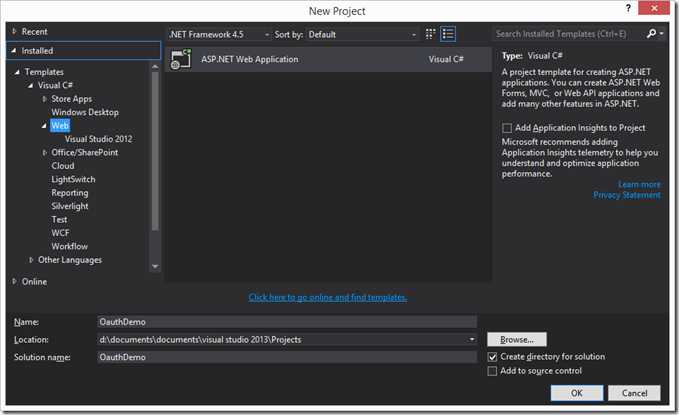Viewport: 679px width, 415px height.
Task: Expand the Store Apps node arrow
Action: (x=44, y=99)
